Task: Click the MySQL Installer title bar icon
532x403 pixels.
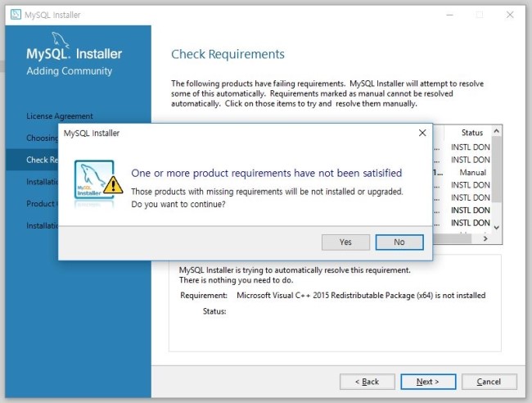Action: click(16, 15)
